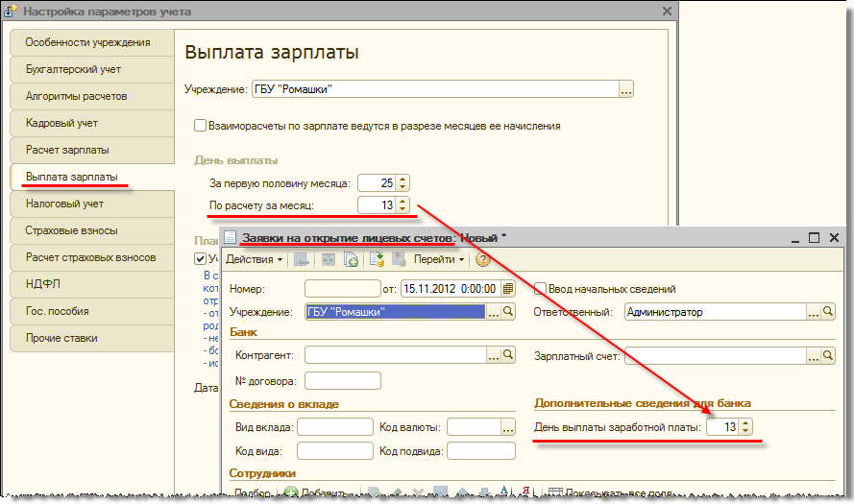Open Учреждение ellipsis selector in Заявки window
The image size is (854, 504).
point(494,312)
